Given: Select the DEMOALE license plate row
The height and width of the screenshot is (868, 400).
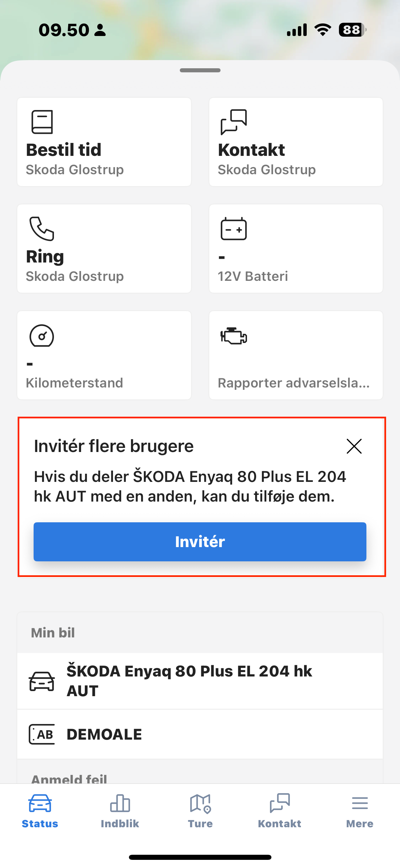Looking at the screenshot, I should coord(200,734).
